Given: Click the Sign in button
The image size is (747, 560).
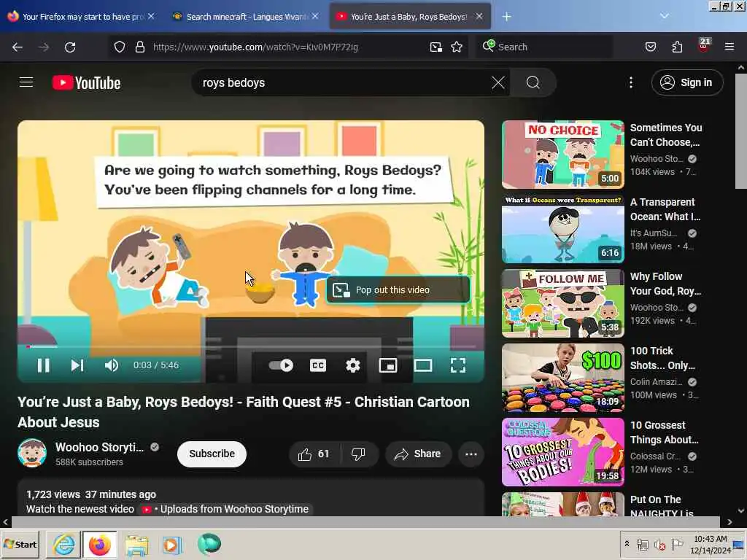Looking at the screenshot, I should pos(686,82).
